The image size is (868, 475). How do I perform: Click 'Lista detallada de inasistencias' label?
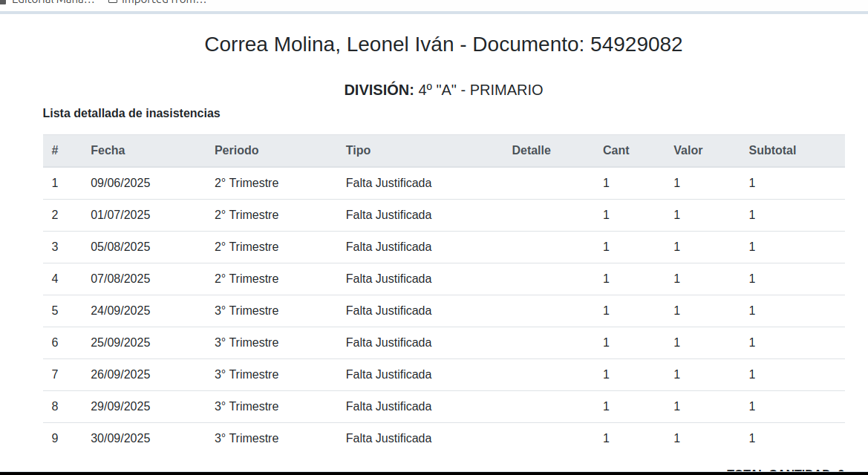(x=131, y=114)
